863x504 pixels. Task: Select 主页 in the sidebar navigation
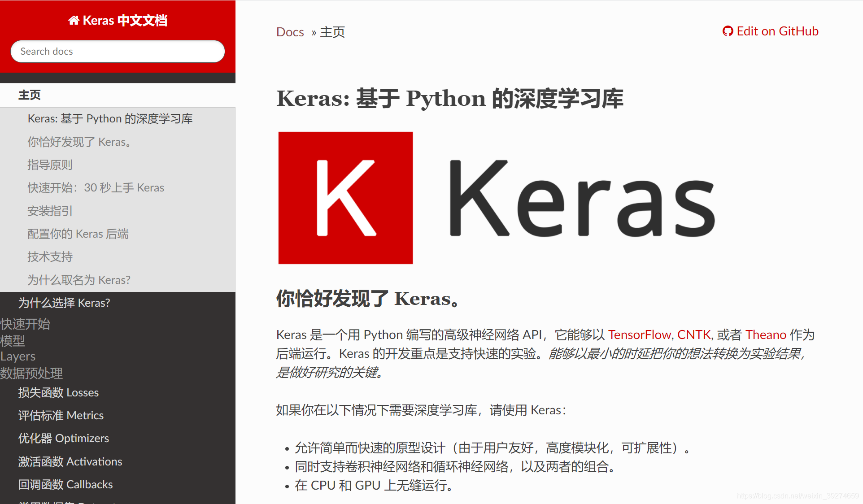pyautogui.click(x=30, y=95)
